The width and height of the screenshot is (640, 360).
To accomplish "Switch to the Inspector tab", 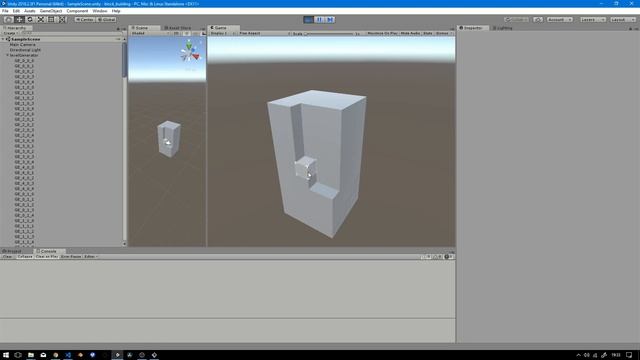I will point(473,28).
